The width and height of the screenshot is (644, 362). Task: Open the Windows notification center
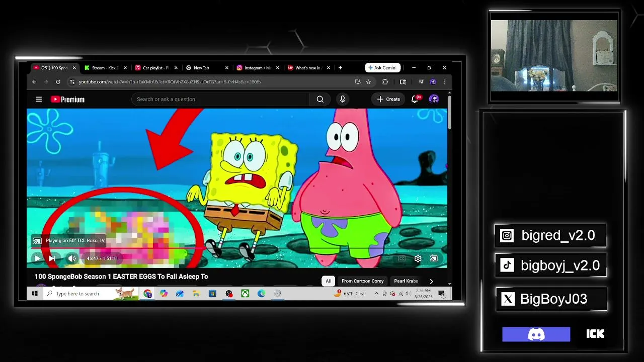pyautogui.click(x=442, y=294)
